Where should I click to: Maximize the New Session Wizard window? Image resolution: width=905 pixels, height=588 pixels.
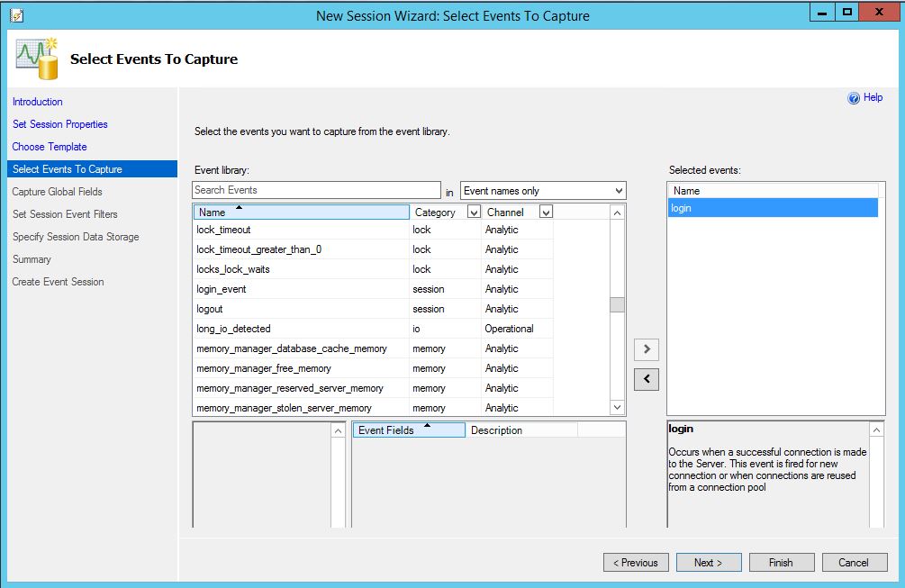(846, 12)
